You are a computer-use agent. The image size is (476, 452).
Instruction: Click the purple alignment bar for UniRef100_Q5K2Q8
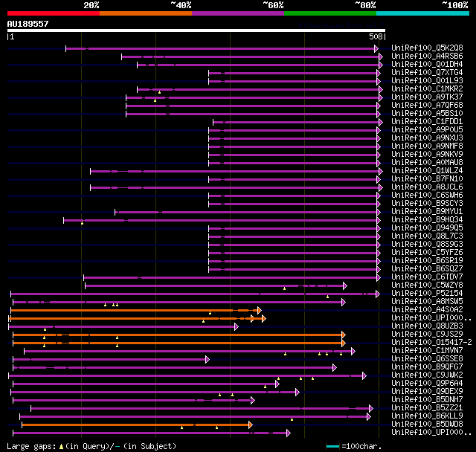click(x=220, y=48)
